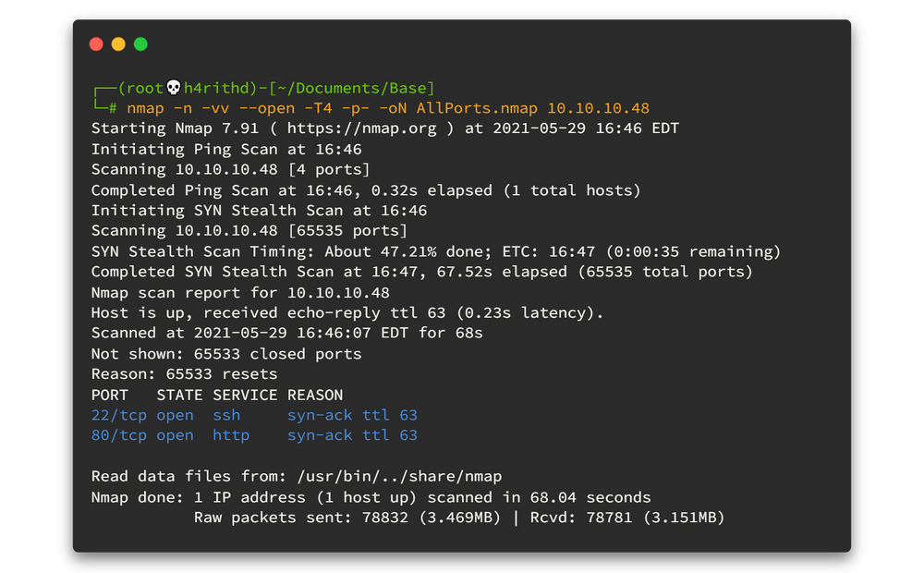Click the "Nmap done" summary line
Viewport: 924px width, 573px height.
pos(371,496)
